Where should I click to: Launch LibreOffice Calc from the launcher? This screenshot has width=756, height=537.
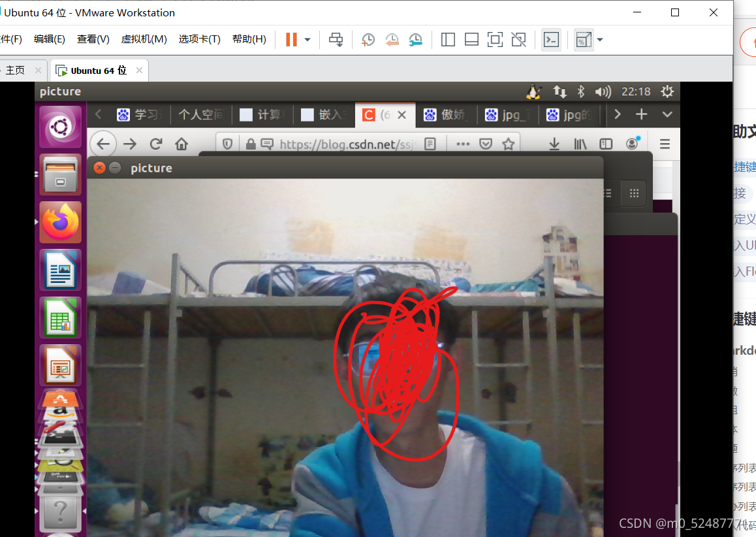pyautogui.click(x=60, y=317)
